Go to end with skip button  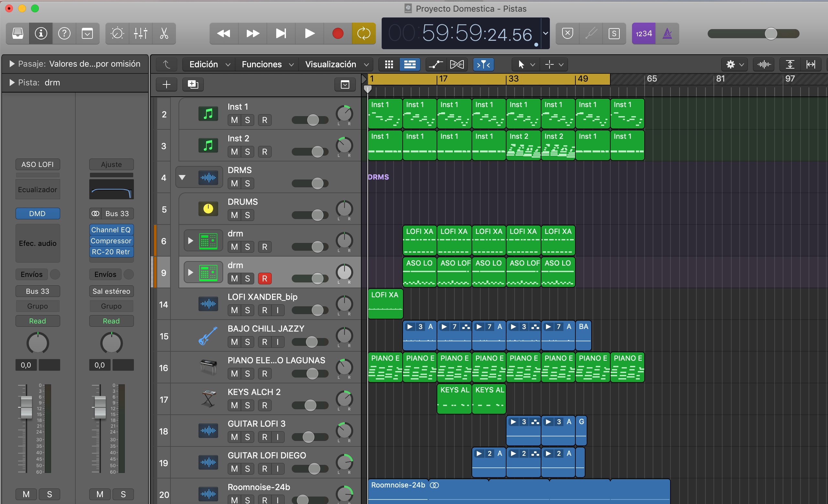point(281,34)
